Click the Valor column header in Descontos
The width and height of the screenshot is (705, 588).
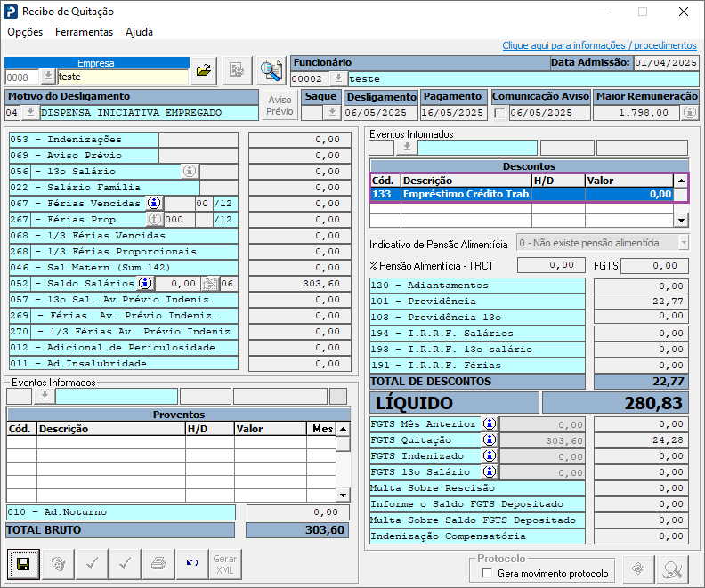(628, 181)
